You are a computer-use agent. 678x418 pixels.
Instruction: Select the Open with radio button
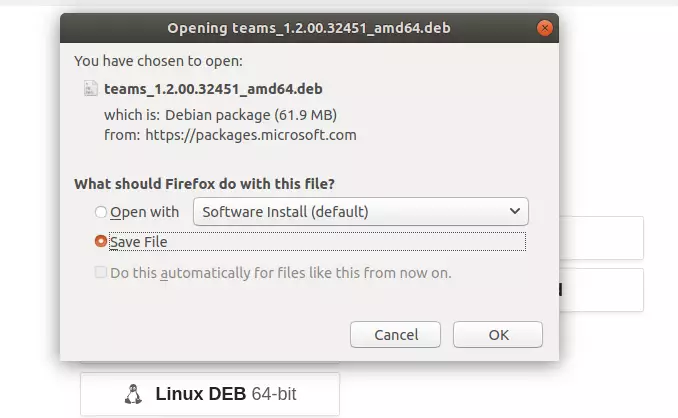[100, 212]
